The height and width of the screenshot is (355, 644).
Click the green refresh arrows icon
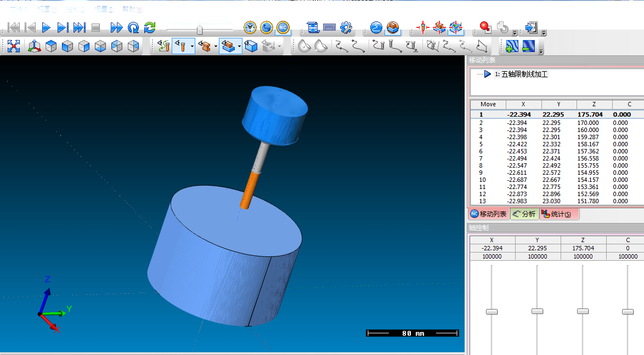pos(150,27)
